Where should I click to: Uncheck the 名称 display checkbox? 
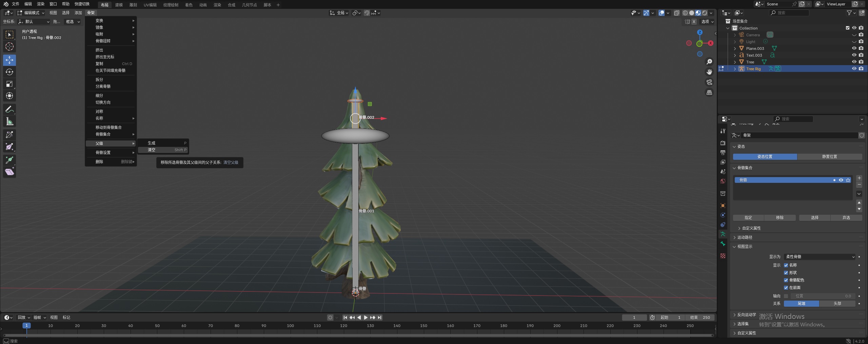tap(786, 265)
